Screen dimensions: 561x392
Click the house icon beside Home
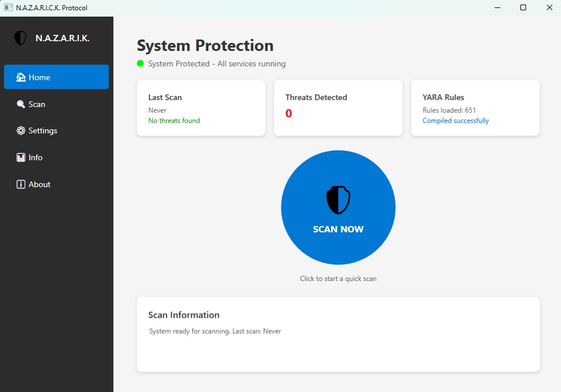pos(21,77)
